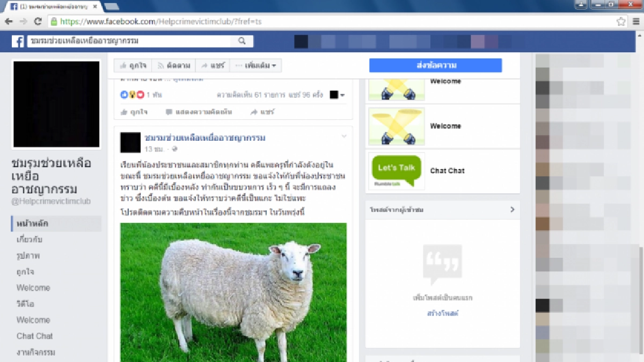Image resolution: width=644 pixels, height=362 pixels.
Task: Click the browser forward arrow
Action: point(23,21)
